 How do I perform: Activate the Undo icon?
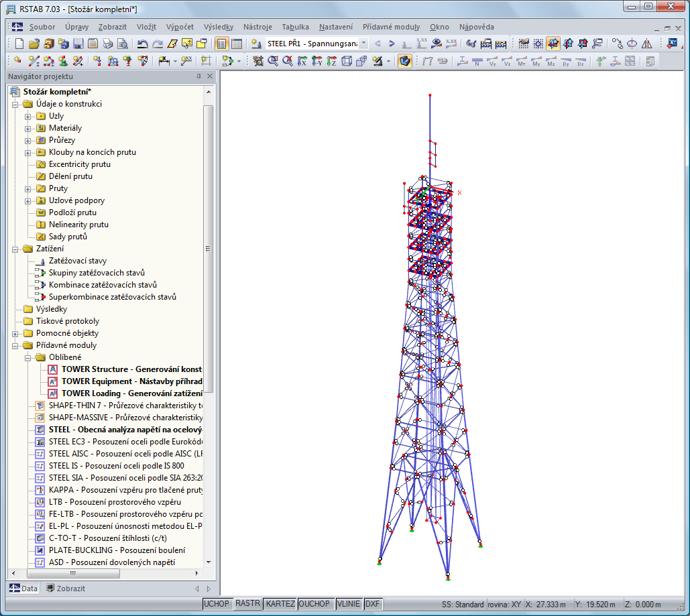[139, 43]
